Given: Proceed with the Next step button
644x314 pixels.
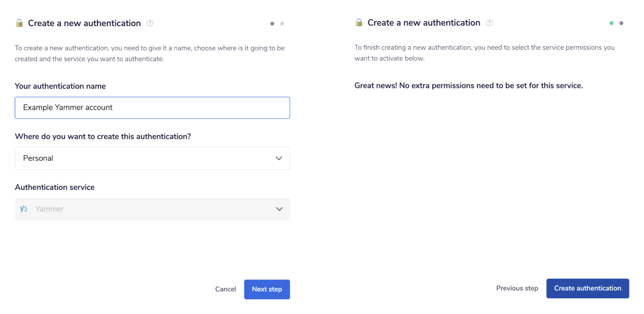Looking at the screenshot, I should 267,289.
